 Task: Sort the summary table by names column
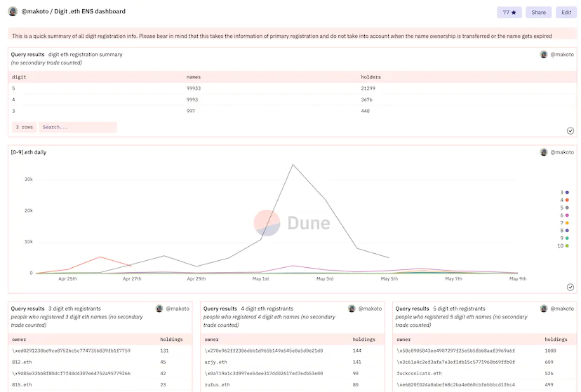coord(194,76)
